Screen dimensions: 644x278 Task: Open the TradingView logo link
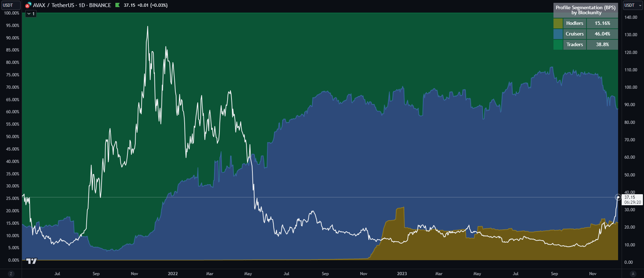click(32, 261)
